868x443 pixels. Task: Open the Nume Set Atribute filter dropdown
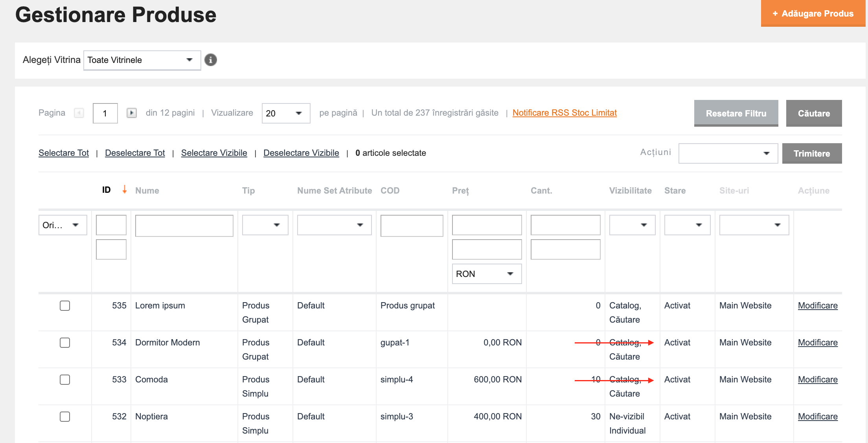tap(334, 225)
